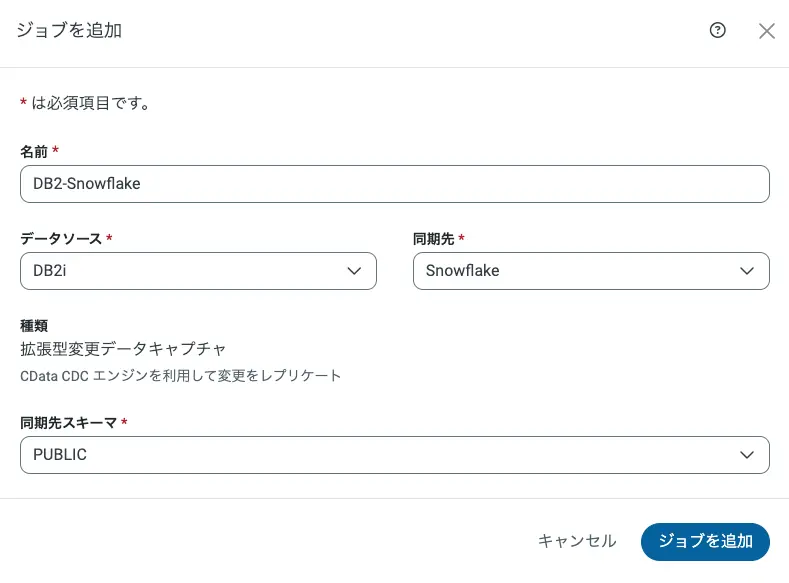This screenshot has width=789, height=583.
Task: Click the データソース field label
Action: click(61, 239)
